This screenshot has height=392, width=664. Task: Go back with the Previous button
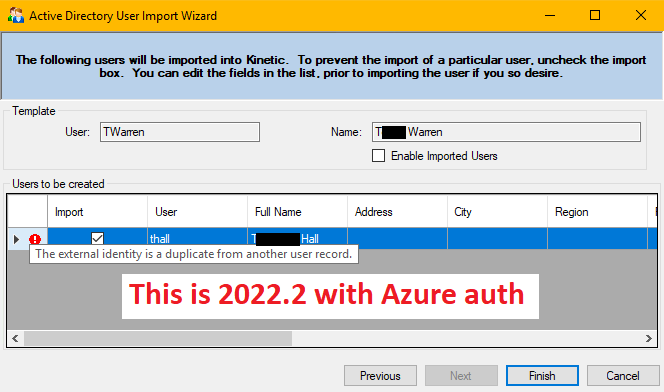380,375
